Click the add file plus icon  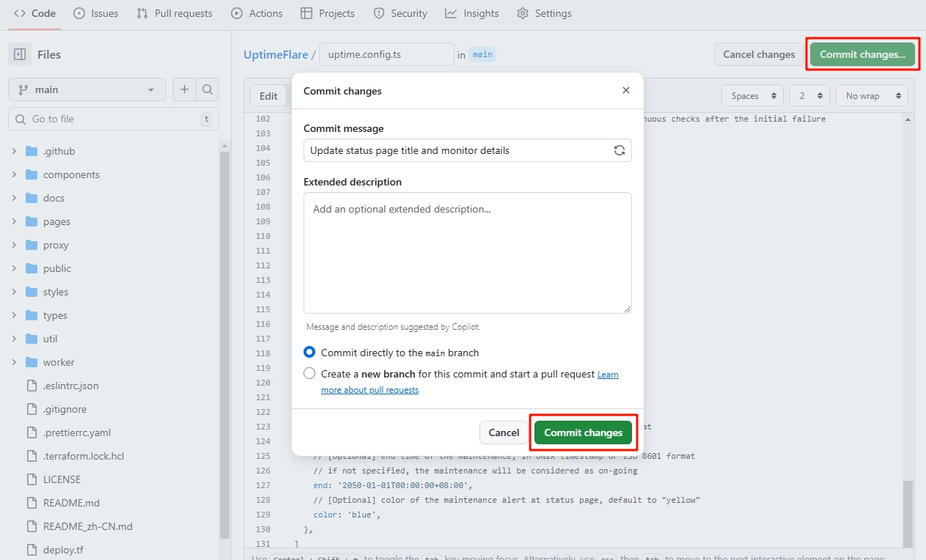coord(184,89)
